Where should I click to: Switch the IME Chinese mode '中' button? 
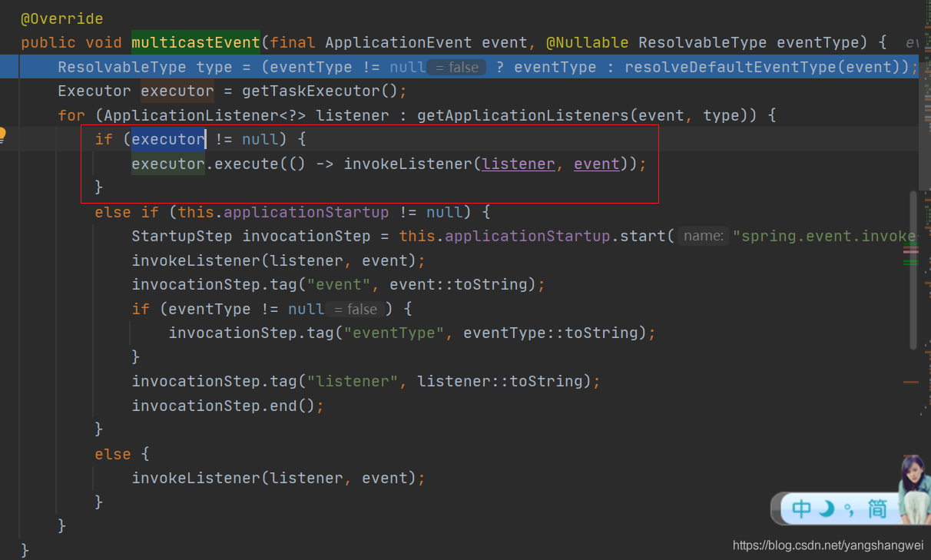[801, 509]
